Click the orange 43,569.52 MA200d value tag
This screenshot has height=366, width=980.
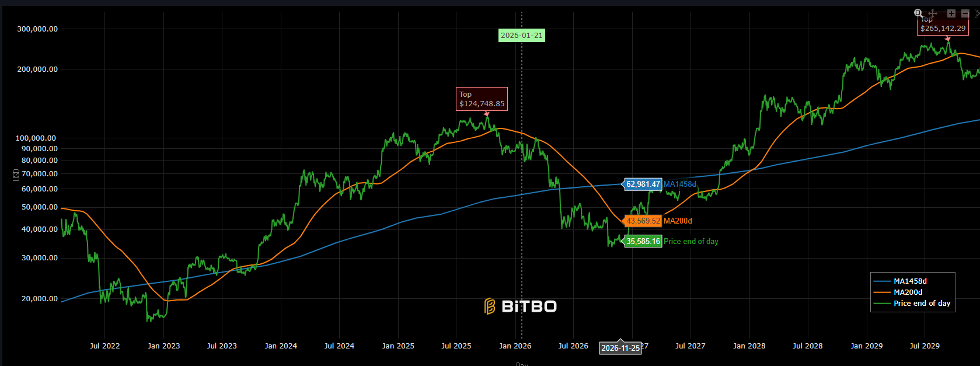point(643,221)
